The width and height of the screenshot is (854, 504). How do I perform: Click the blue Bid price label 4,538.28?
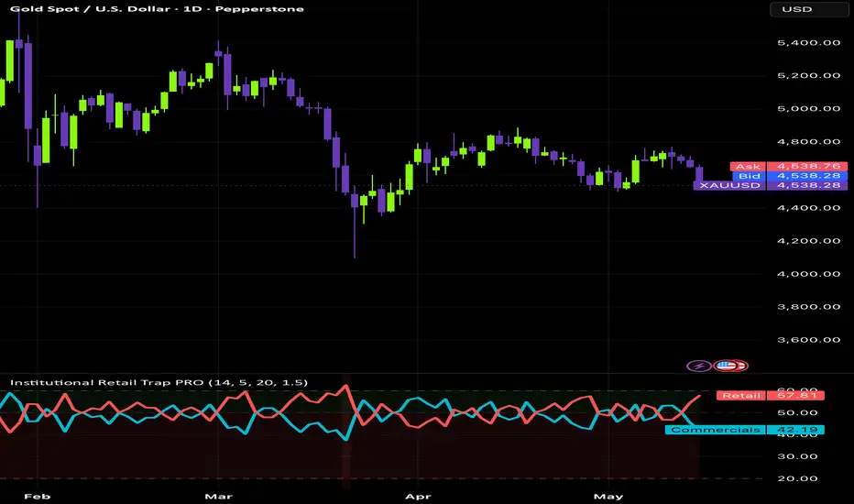(790, 176)
